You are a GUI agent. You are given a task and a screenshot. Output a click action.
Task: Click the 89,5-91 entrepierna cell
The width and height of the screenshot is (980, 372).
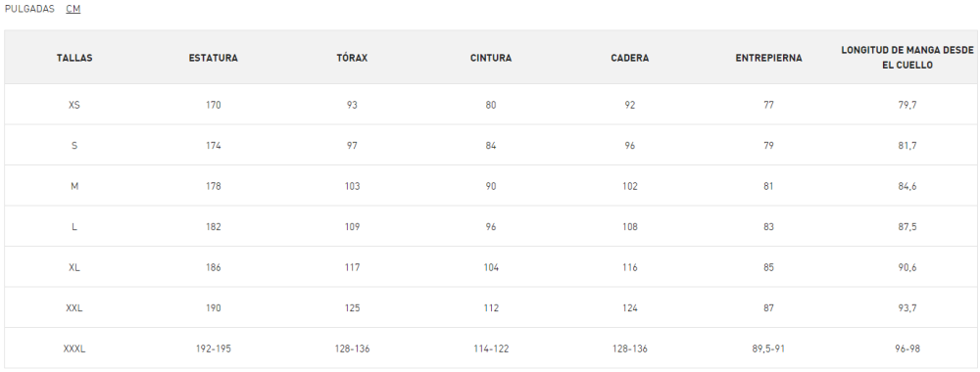click(768, 349)
